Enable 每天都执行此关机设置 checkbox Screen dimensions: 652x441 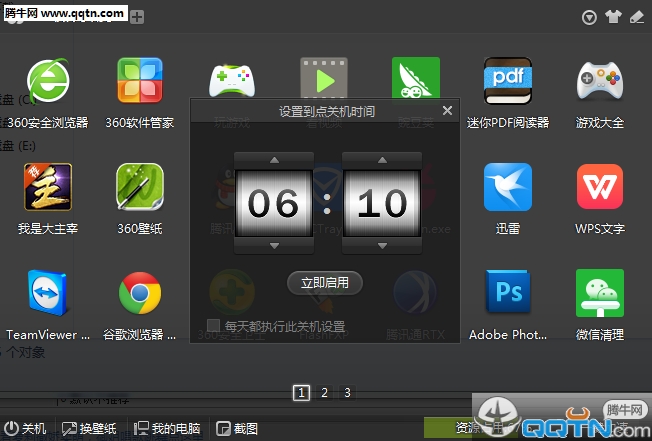click(213, 325)
